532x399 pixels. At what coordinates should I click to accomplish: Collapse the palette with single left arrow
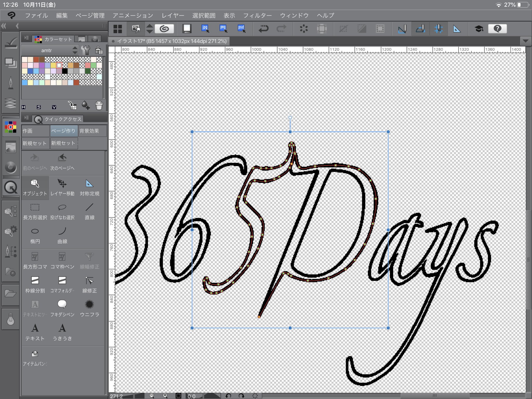17,26
